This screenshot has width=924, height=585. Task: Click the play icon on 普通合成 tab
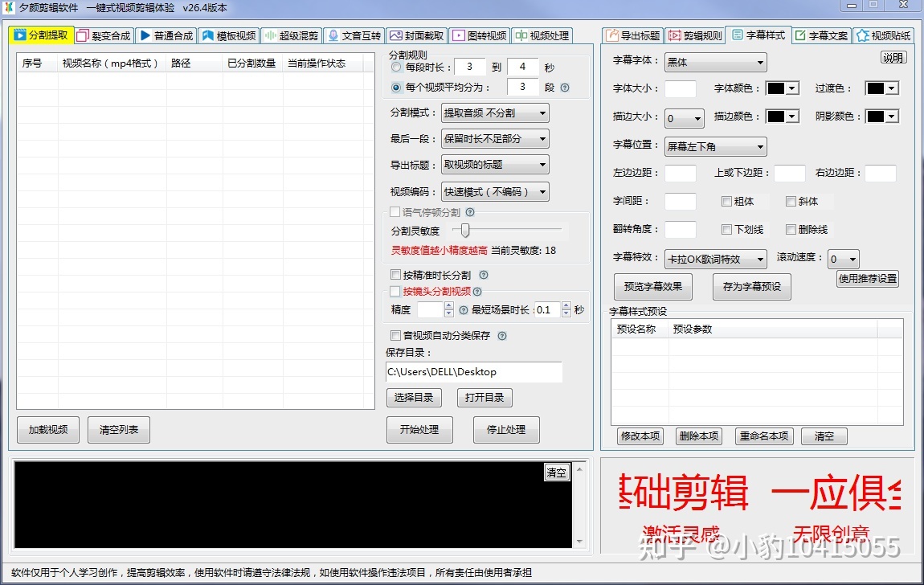point(145,36)
